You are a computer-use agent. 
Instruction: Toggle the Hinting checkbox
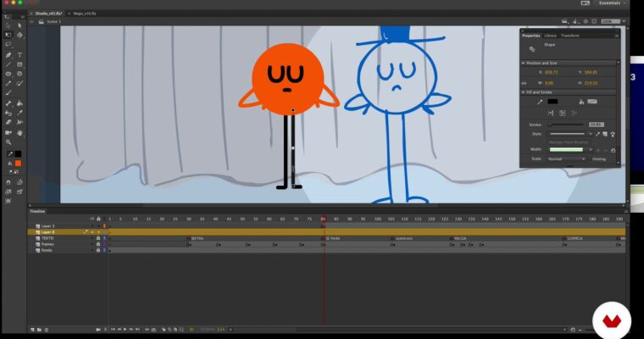click(x=590, y=159)
